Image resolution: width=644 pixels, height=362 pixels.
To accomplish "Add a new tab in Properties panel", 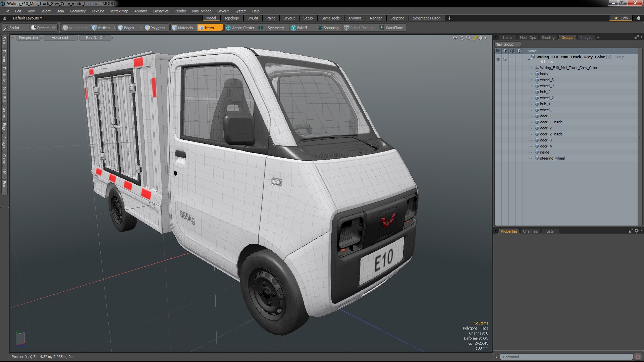I will (x=562, y=231).
